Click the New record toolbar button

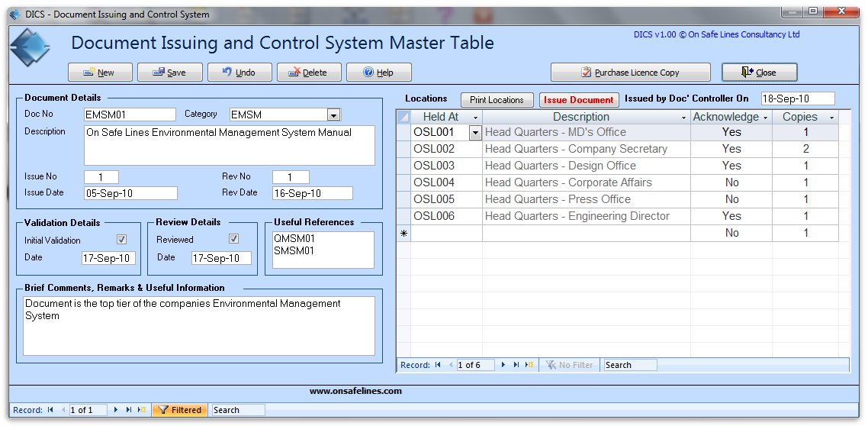pos(101,73)
